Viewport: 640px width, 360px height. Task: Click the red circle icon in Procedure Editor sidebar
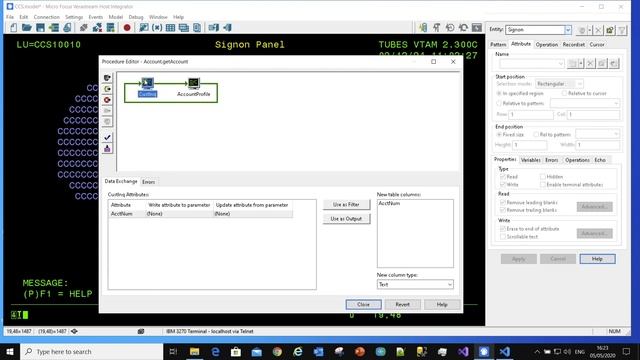tap(107, 100)
